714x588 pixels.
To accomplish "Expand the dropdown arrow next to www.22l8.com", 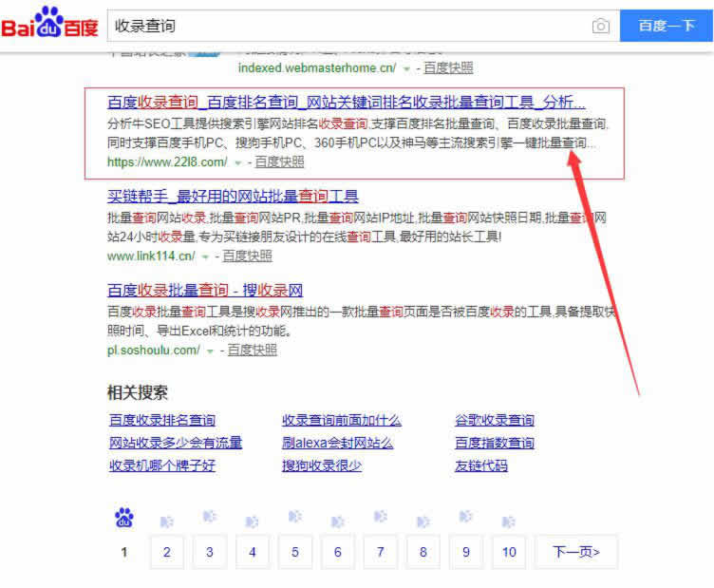I will coord(237,162).
